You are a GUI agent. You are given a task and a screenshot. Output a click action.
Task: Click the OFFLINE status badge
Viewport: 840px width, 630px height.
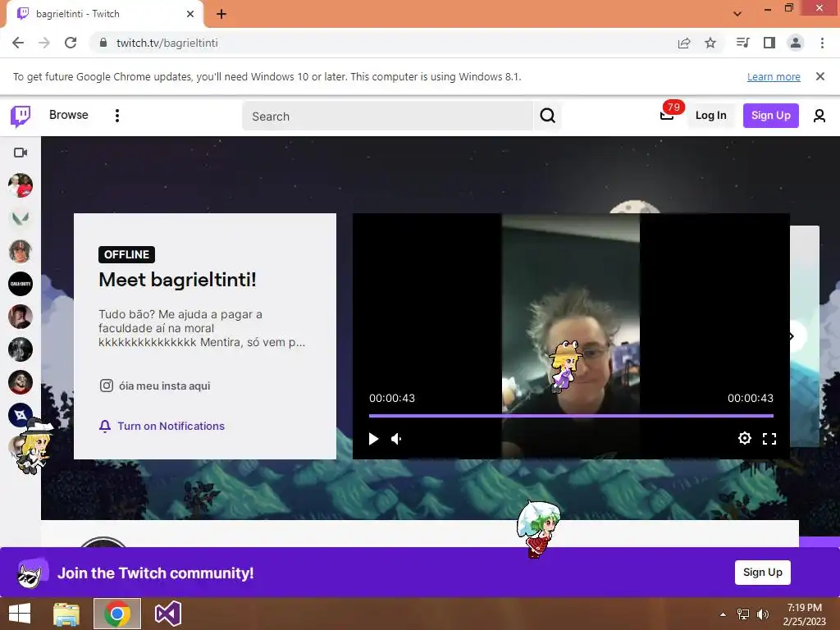[126, 254]
